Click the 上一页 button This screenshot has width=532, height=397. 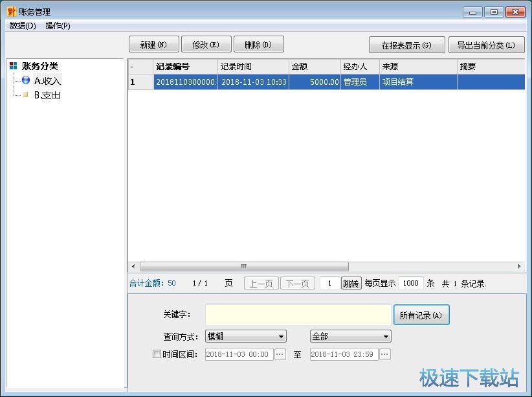pyautogui.click(x=261, y=283)
